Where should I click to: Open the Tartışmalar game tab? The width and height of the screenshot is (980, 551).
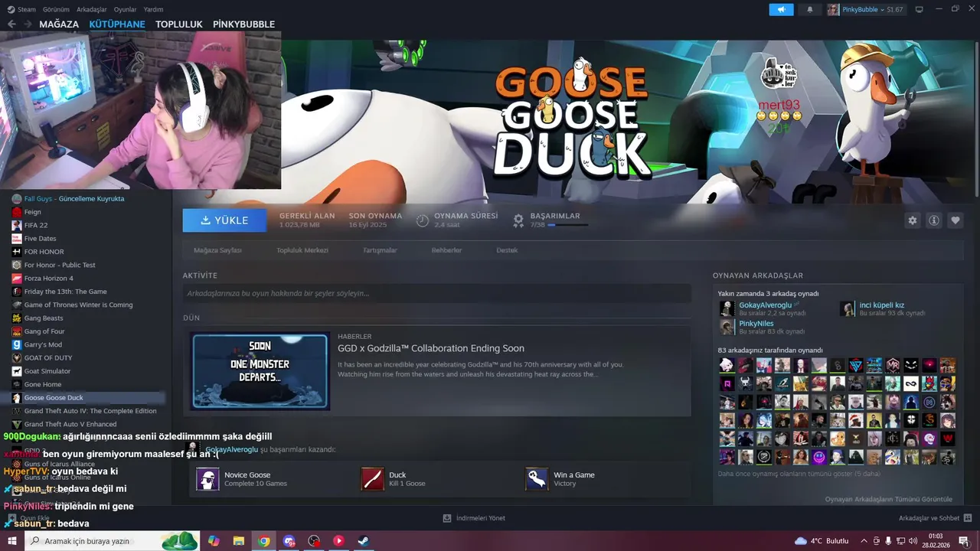click(x=380, y=250)
